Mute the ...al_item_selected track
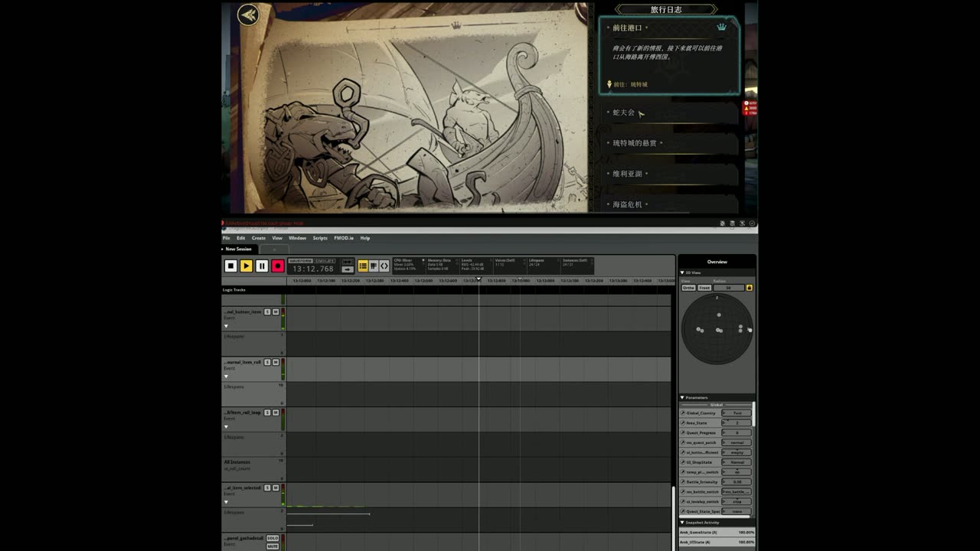Viewport: 980px width, 551px height. point(276,487)
